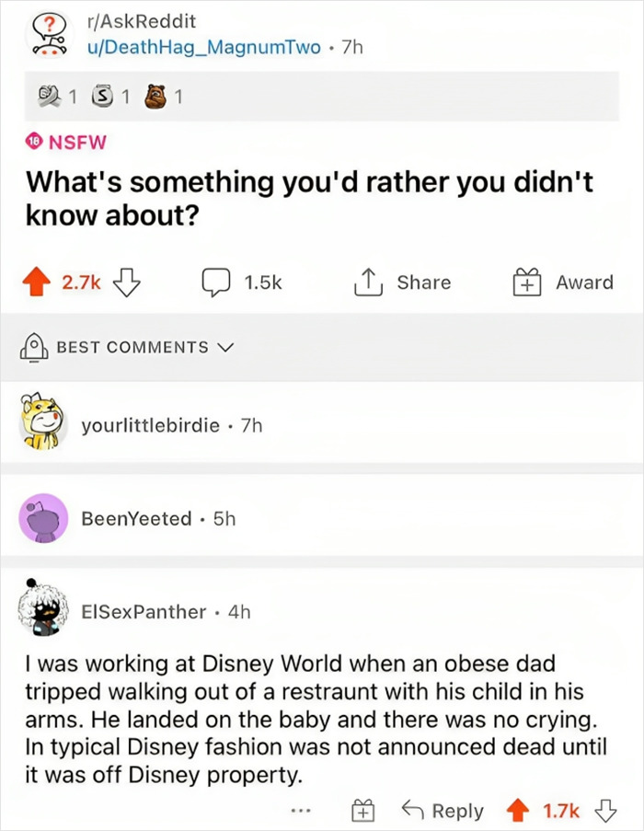644x831 pixels.
Task: Open the comments via the speech bubble icon
Action: pyautogui.click(x=214, y=283)
